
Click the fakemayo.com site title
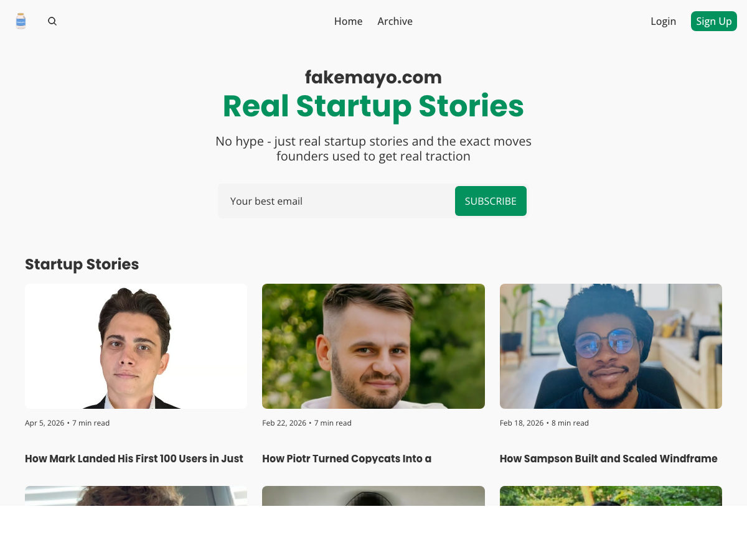point(373,78)
